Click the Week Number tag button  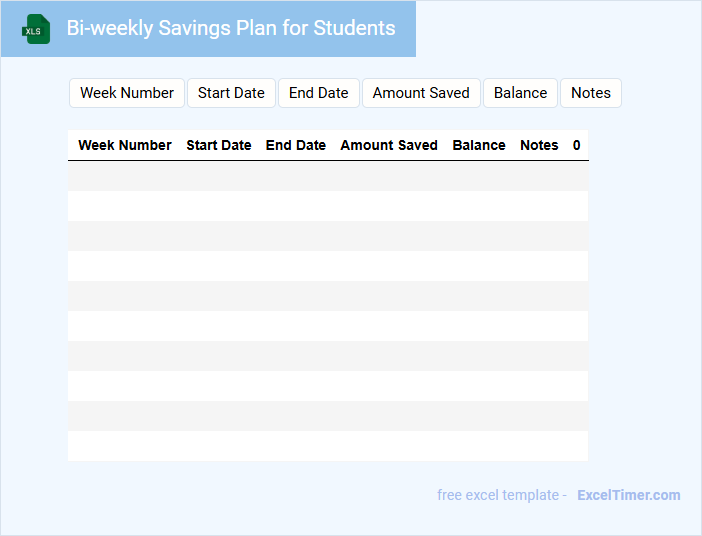point(127,93)
